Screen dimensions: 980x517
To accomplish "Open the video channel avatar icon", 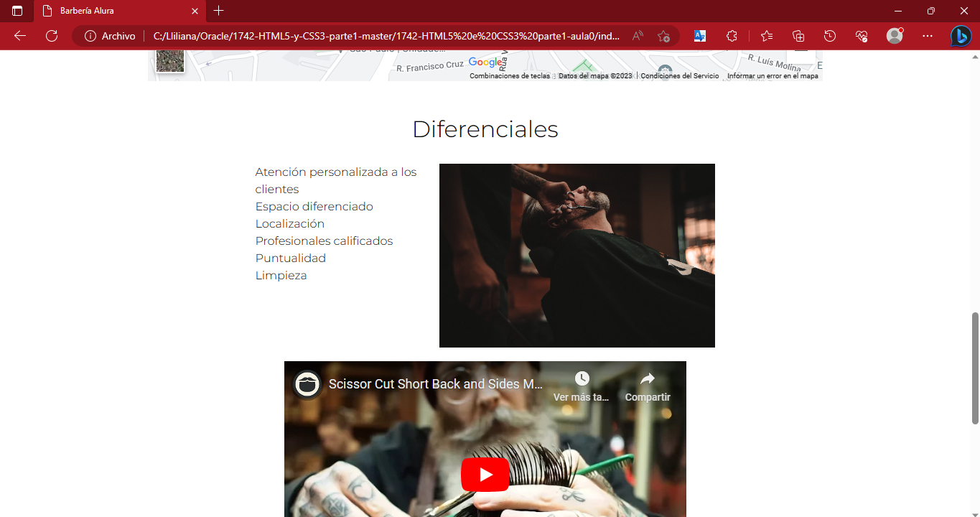I will coord(307,384).
